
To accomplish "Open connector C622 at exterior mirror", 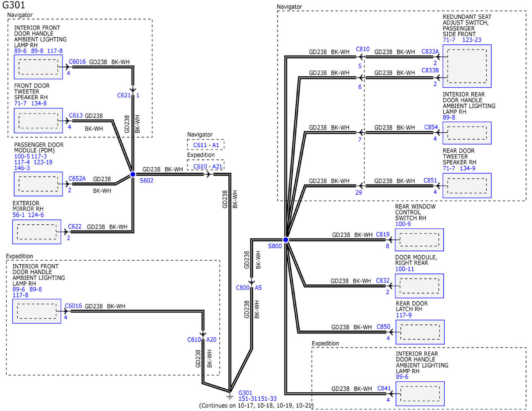I will [x=75, y=227].
